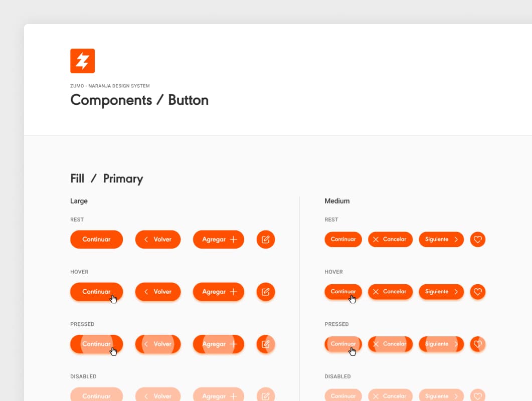532x401 pixels.
Task: Click the ZUMO - NARANJA DESIGN SYSTEM label
Action: 110,86
